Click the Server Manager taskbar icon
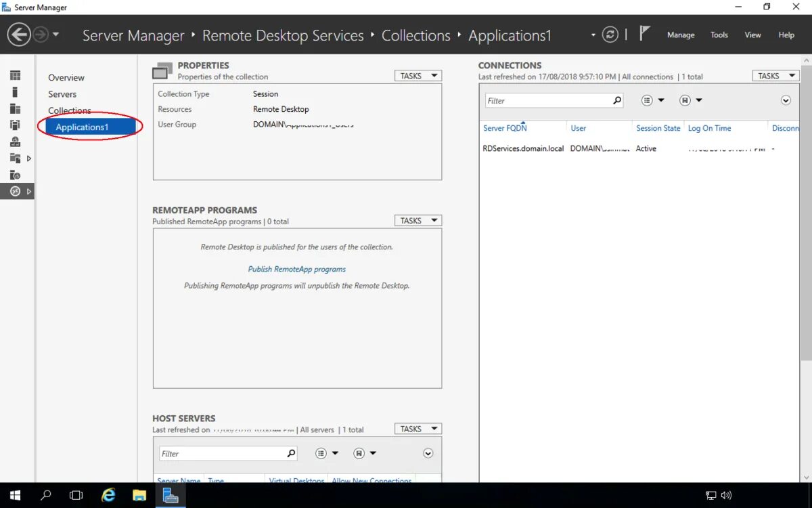 coord(171,495)
